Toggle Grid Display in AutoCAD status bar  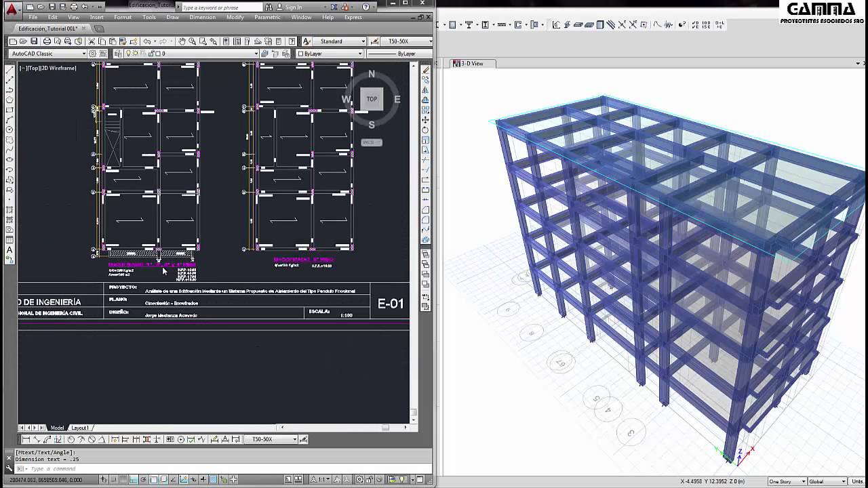(x=123, y=479)
